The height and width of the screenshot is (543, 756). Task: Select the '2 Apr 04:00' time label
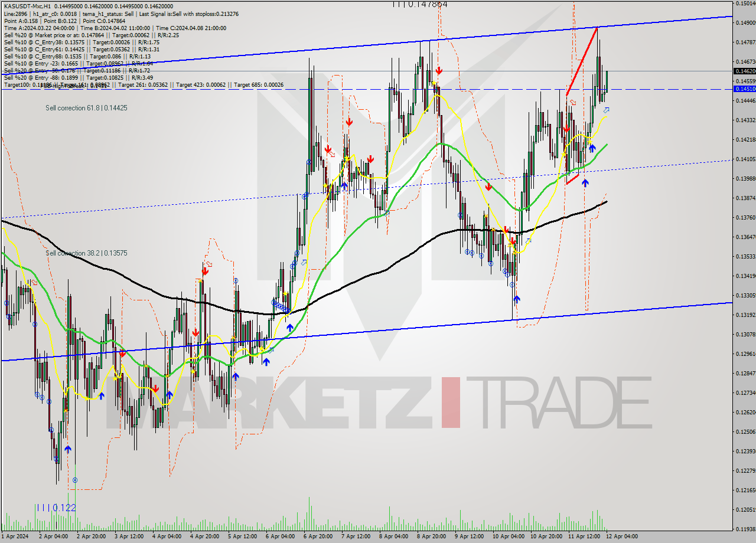pos(53,537)
